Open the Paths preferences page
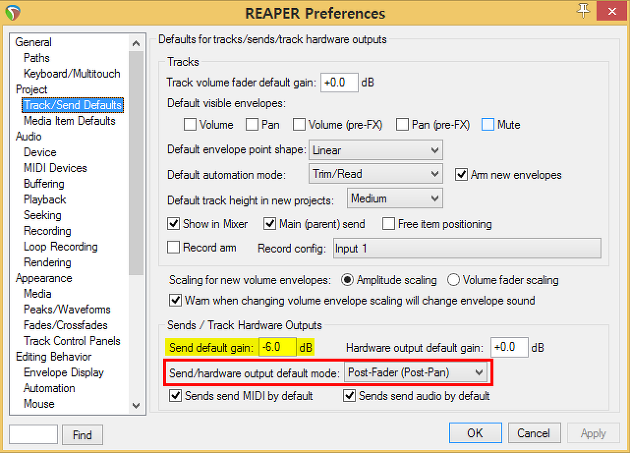The height and width of the screenshot is (453, 630). (37, 58)
